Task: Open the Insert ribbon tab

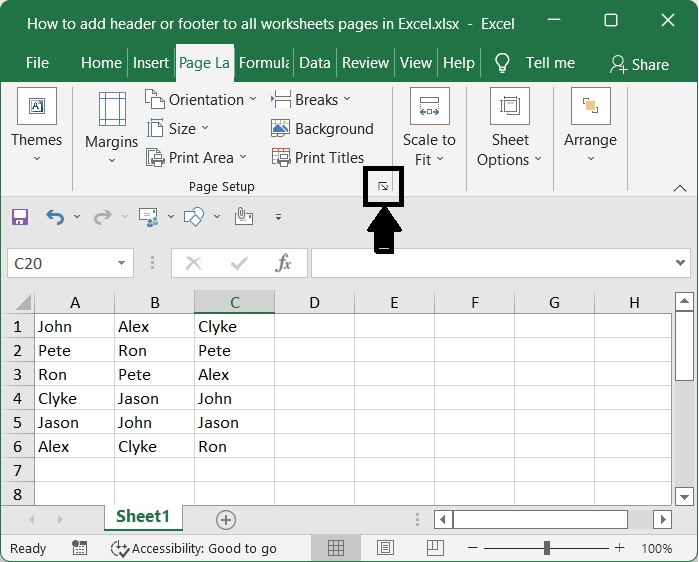Action: (x=151, y=63)
